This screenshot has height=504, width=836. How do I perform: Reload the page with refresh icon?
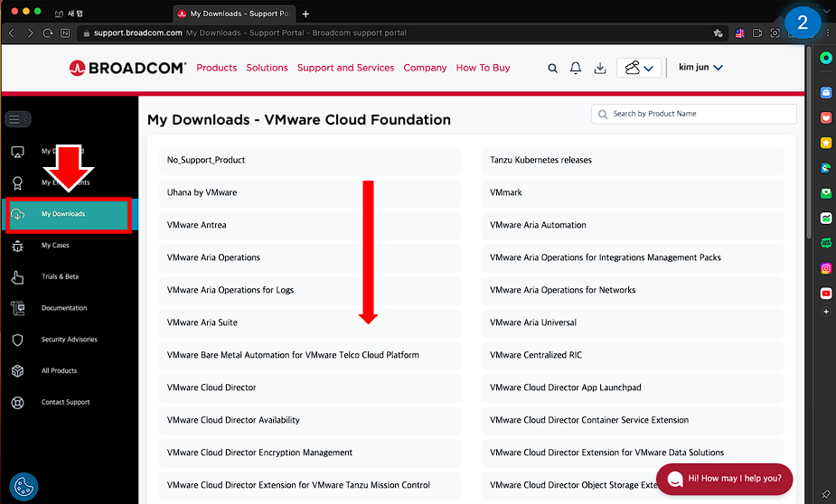pos(48,33)
